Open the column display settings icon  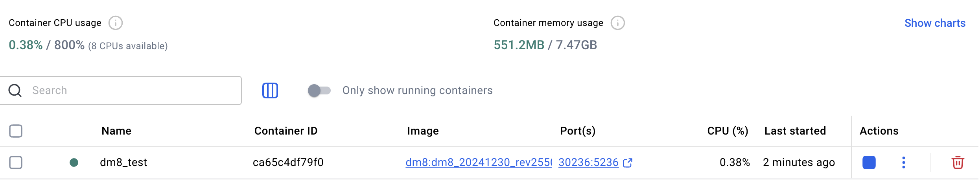point(270,90)
